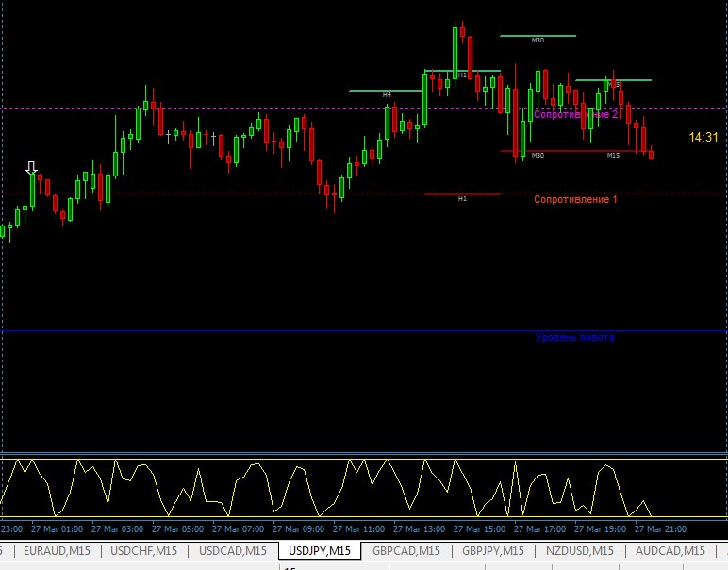Select the lower red M15 level label
This screenshot has width=728, height=570.
(613, 155)
